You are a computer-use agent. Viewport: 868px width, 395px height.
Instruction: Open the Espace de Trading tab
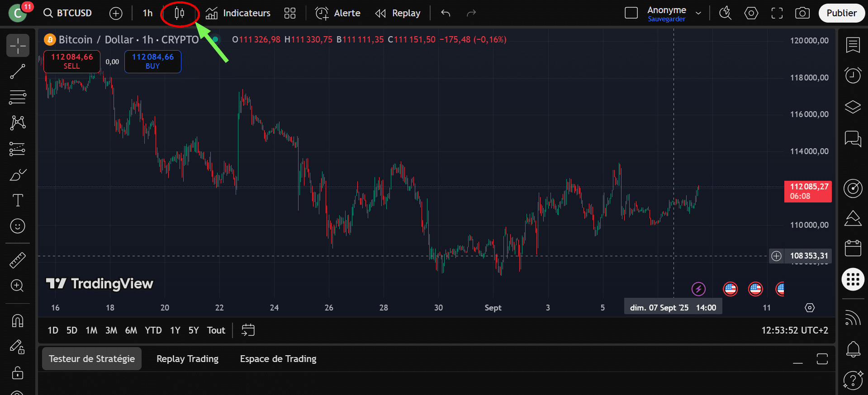tap(278, 359)
